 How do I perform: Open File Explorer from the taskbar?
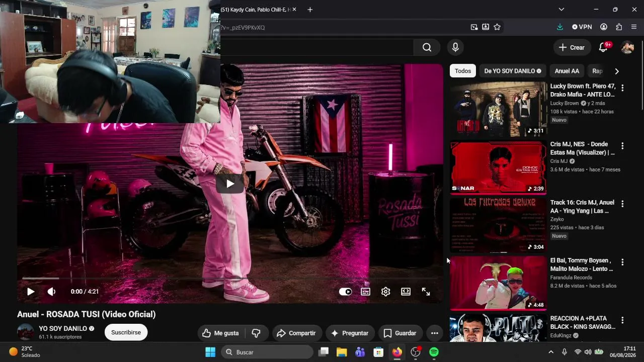342,352
